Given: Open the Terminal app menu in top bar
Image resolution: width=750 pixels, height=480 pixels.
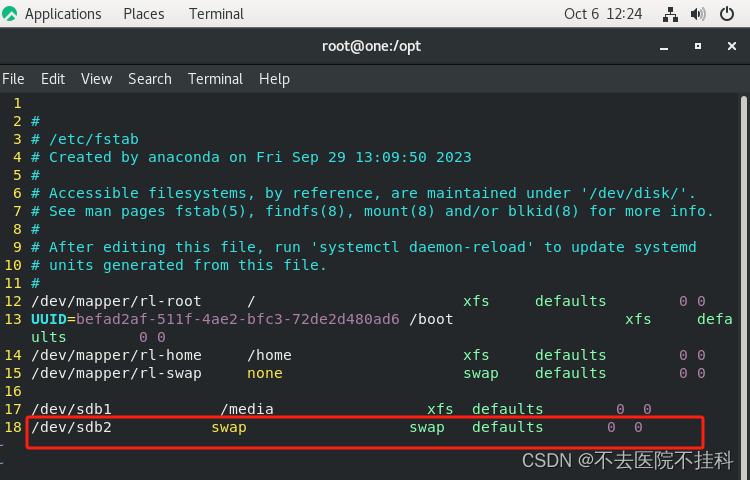Looking at the screenshot, I should click(216, 14).
